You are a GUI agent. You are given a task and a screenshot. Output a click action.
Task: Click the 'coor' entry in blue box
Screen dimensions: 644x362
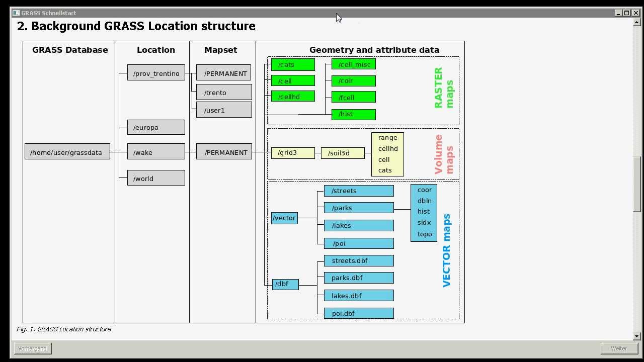coord(425,190)
